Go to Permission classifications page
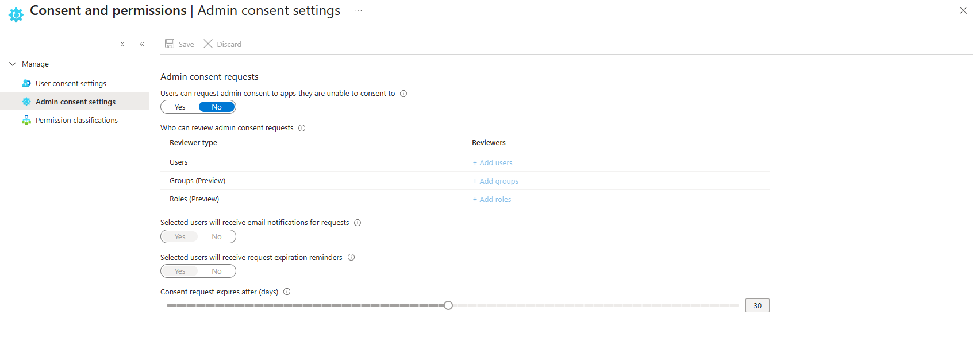Viewport: 980px width, 353px height. pos(76,120)
